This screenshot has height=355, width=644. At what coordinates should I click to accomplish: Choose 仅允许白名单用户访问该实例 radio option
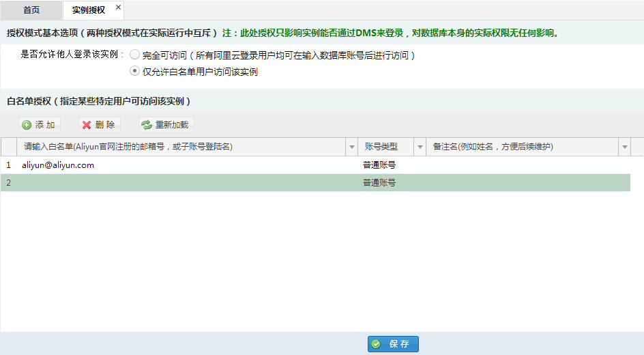pyautogui.click(x=134, y=71)
